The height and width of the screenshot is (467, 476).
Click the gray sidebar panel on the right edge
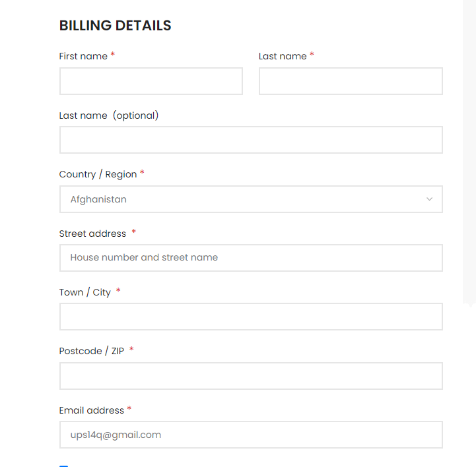(x=469, y=145)
